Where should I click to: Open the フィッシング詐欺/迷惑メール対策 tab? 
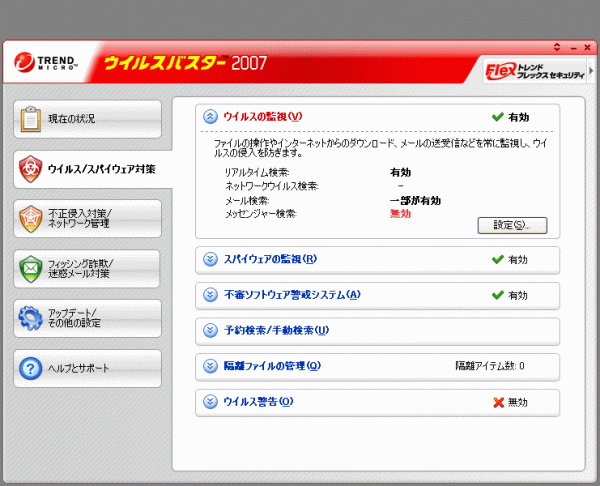click(87, 269)
